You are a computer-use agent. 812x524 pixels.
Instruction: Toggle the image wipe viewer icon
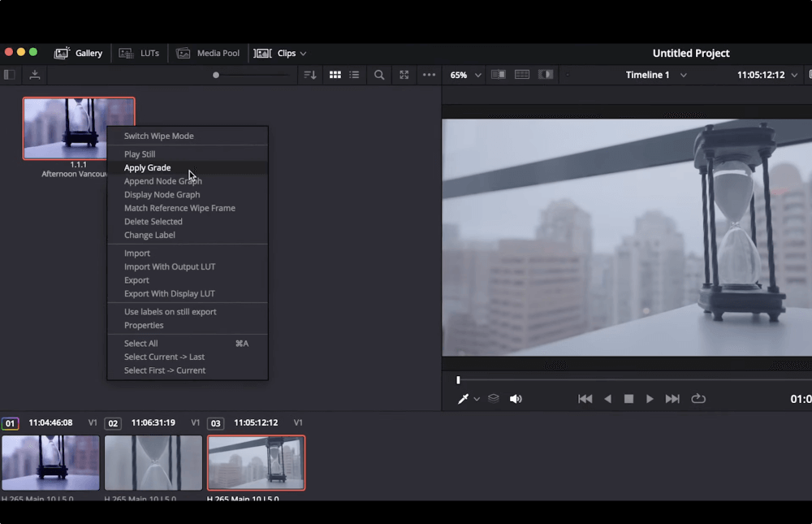point(499,75)
